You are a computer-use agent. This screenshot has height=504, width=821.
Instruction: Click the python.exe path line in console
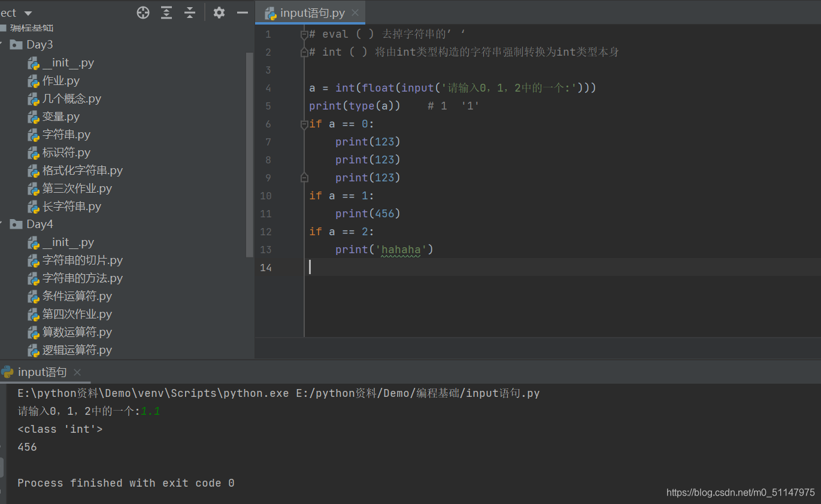coord(278,393)
